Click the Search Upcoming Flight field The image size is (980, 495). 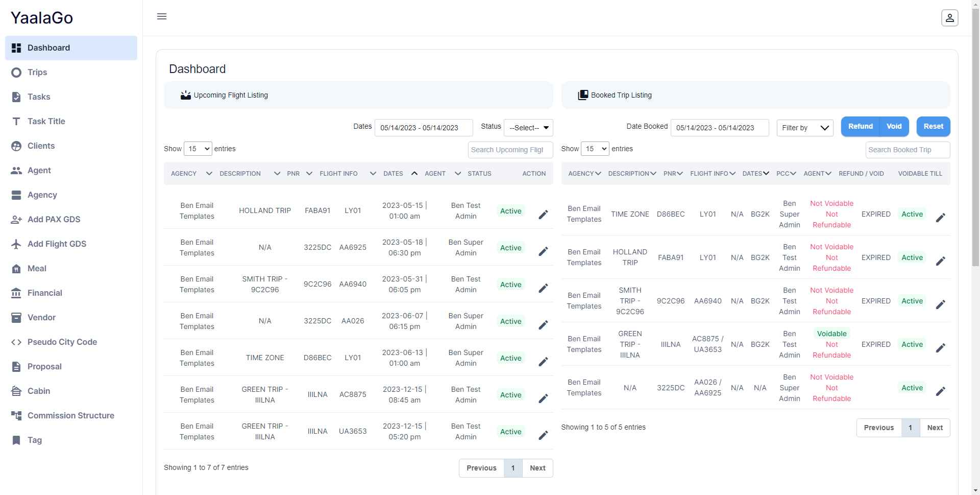[x=510, y=150]
